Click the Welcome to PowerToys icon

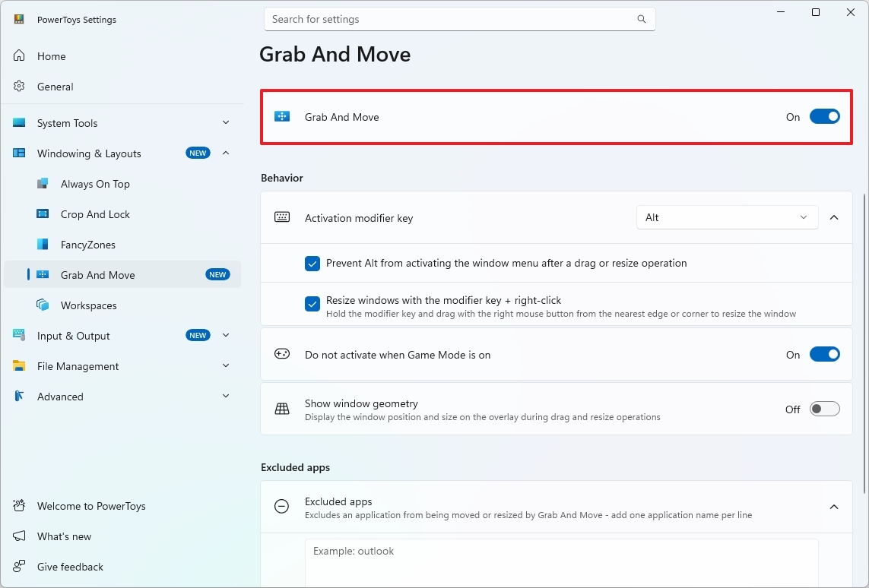click(x=19, y=505)
